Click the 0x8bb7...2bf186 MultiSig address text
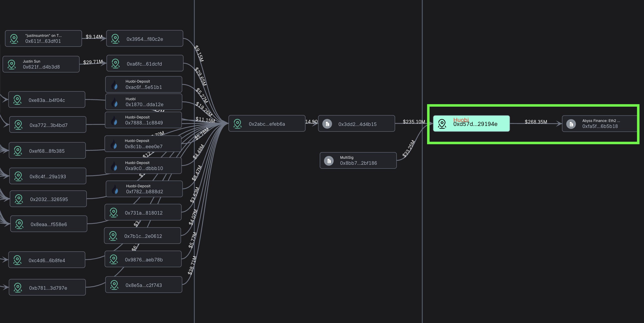The width and height of the screenshot is (644, 323). (x=358, y=163)
